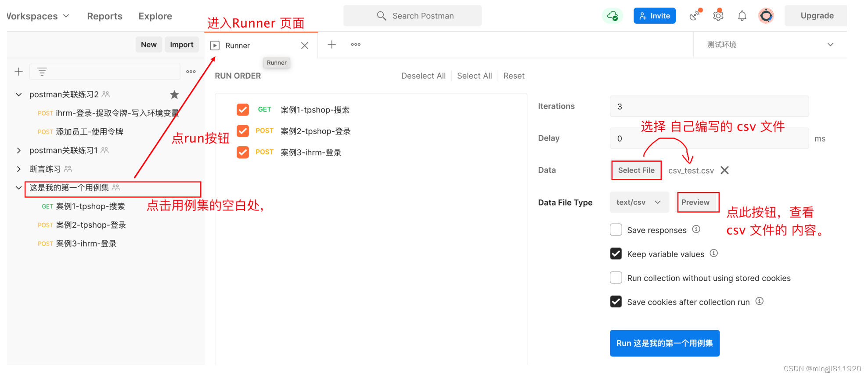
Task: Click the Delay input field
Action: [709, 138]
